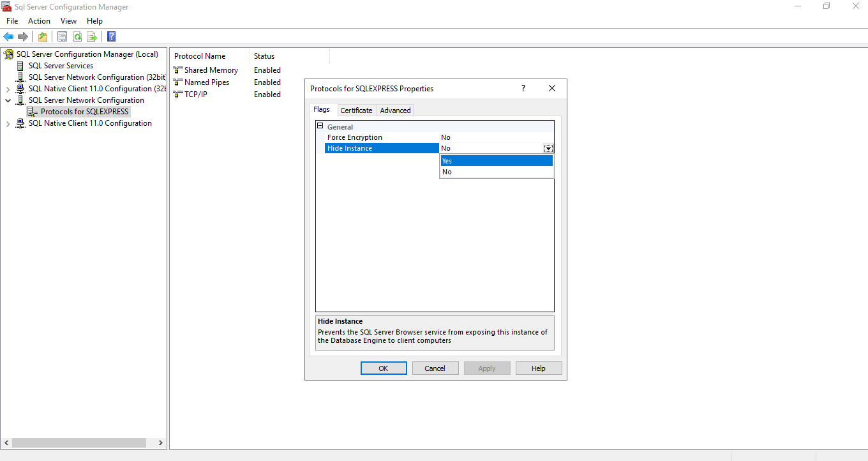This screenshot has width=868, height=461.
Task: Open the View menu
Action: (68, 21)
